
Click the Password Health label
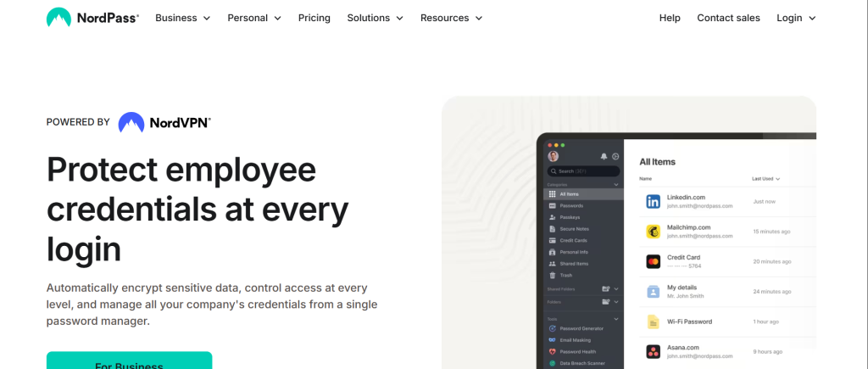tap(578, 352)
